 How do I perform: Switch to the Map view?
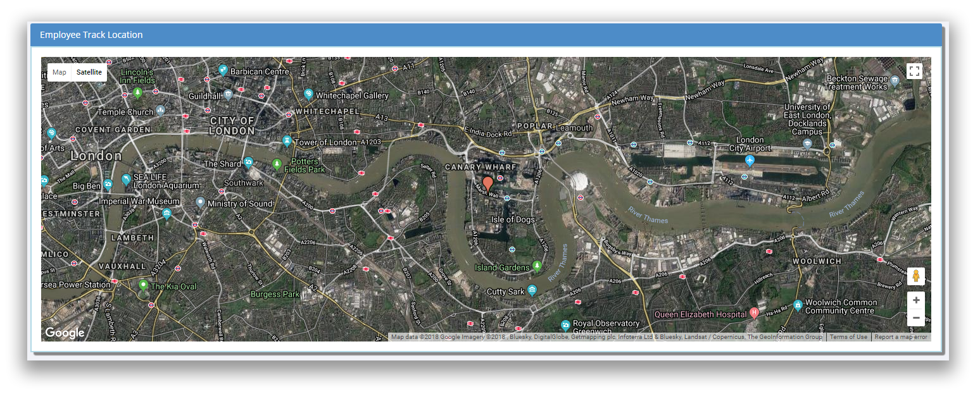point(60,72)
